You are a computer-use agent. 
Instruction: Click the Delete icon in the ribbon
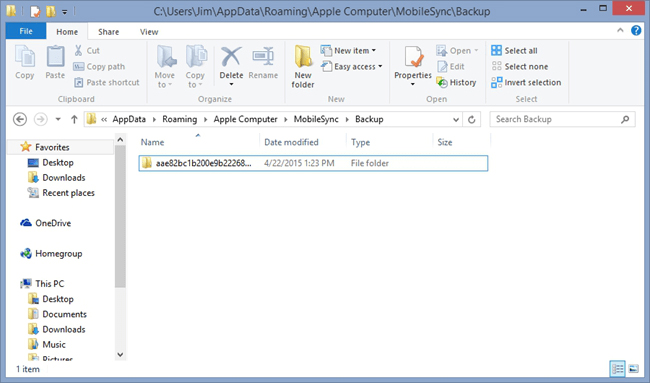point(231,57)
